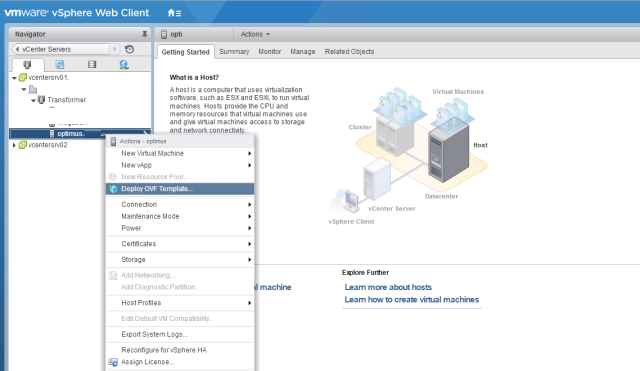The width and height of the screenshot is (640, 371).
Task: Switch to the Related Objects tab
Action: 349,51
